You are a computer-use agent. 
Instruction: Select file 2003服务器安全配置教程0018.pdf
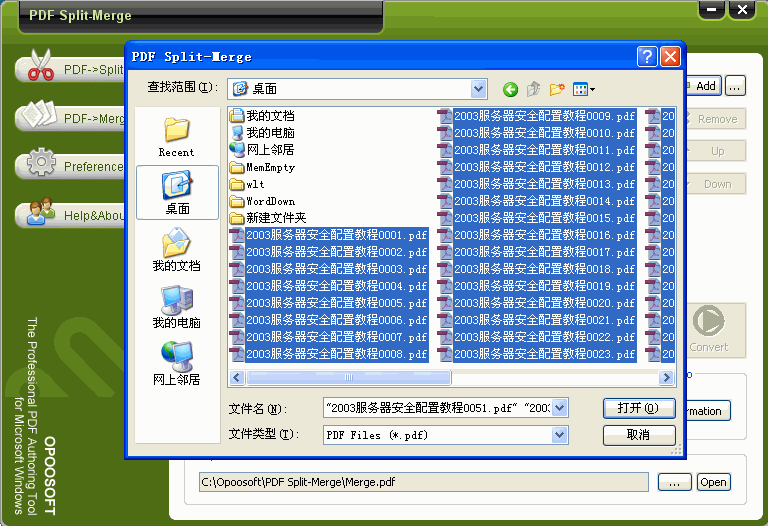point(537,269)
